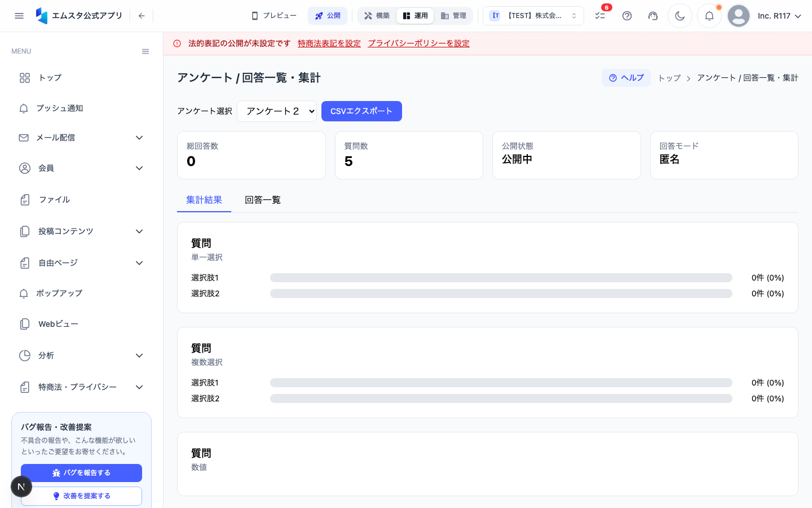Expand the 投稿コンテンツ menu
Screen dimensions: 812x508
pos(81,231)
